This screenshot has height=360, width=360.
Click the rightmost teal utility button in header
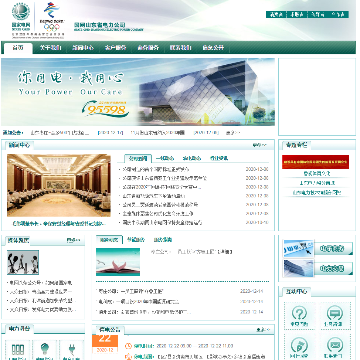pyautogui.click(x=338, y=15)
